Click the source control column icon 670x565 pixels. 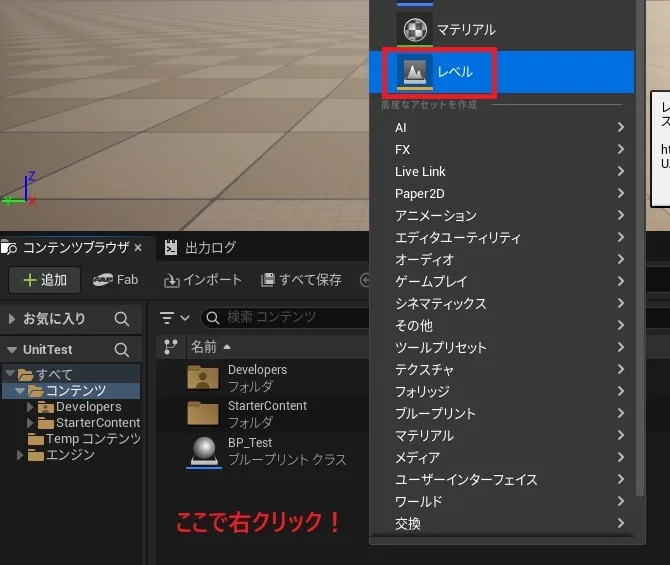coord(172,347)
